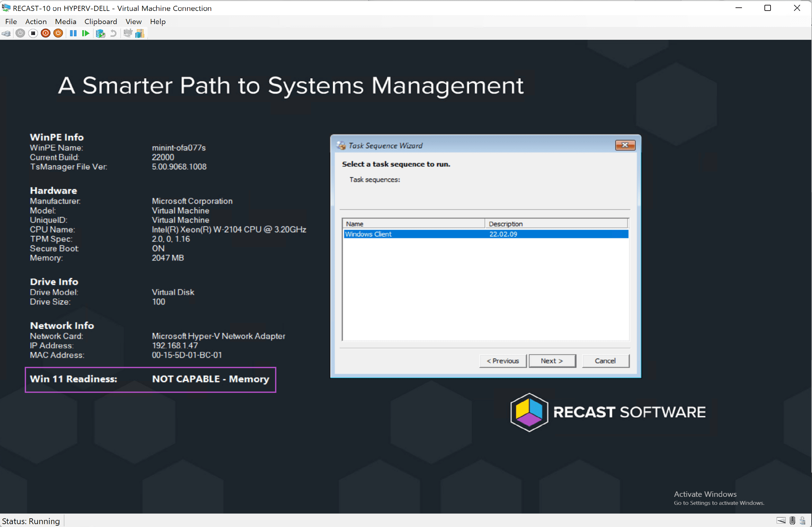Click the lock icon in status bar
The width and height of the screenshot is (812, 527).
(803, 521)
